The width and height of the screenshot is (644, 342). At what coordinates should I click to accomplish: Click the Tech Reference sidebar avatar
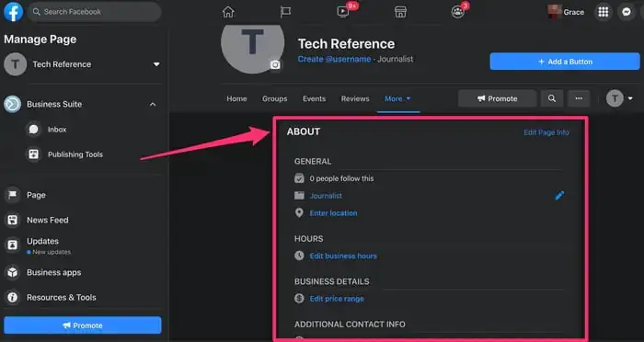pyautogui.click(x=16, y=64)
